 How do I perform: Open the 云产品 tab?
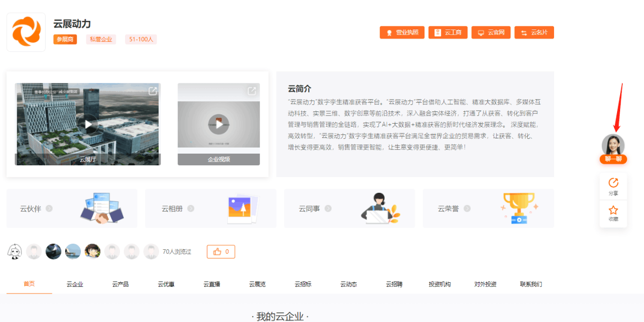click(x=120, y=284)
